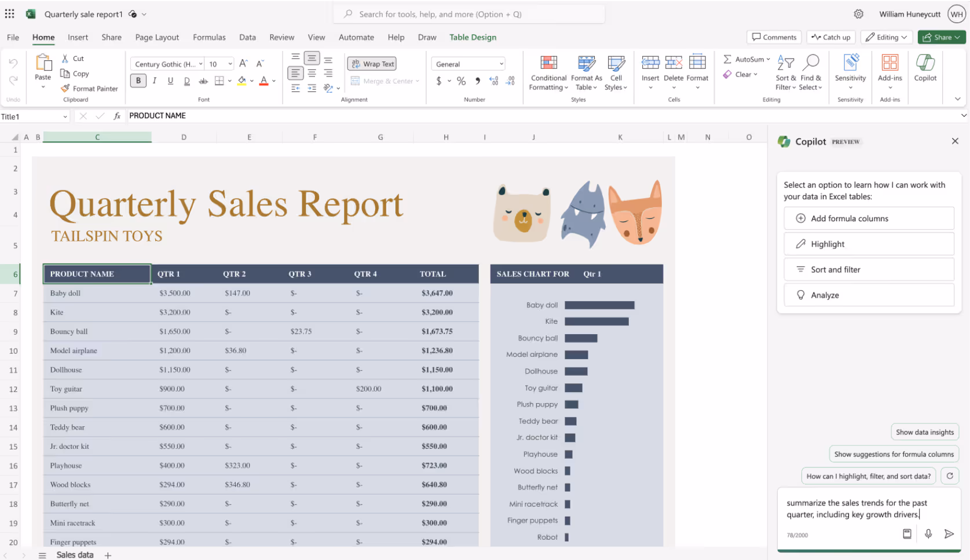Open settings gear icon
The height and width of the screenshot is (560, 970).
click(858, 14)
